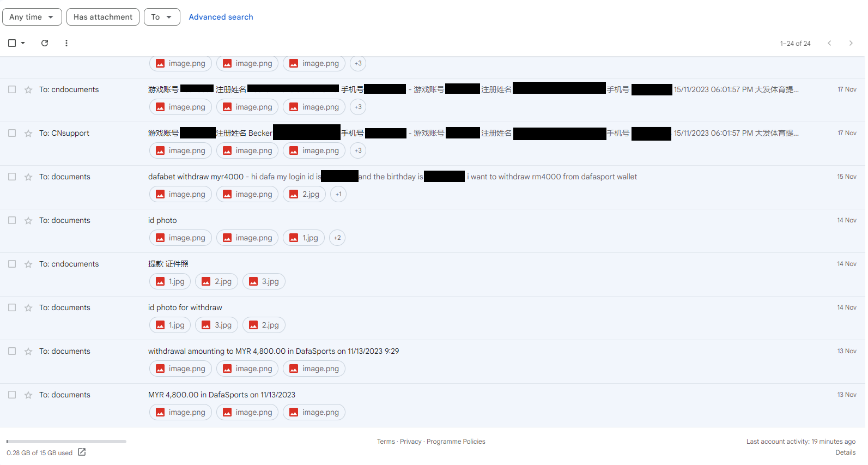
Task: Toggle the 'Has attachment' filter chip
Action: (103, 17)
